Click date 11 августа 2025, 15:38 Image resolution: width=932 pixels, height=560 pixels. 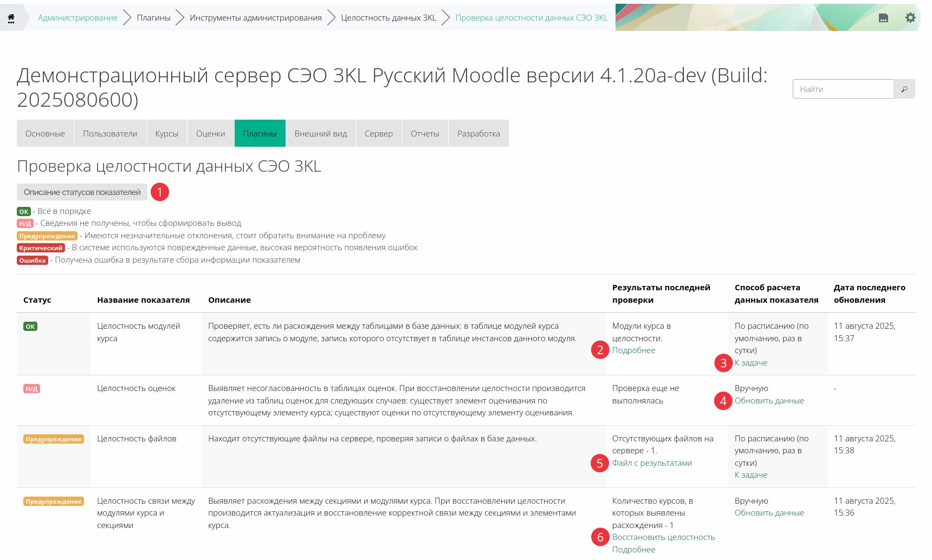865,445
